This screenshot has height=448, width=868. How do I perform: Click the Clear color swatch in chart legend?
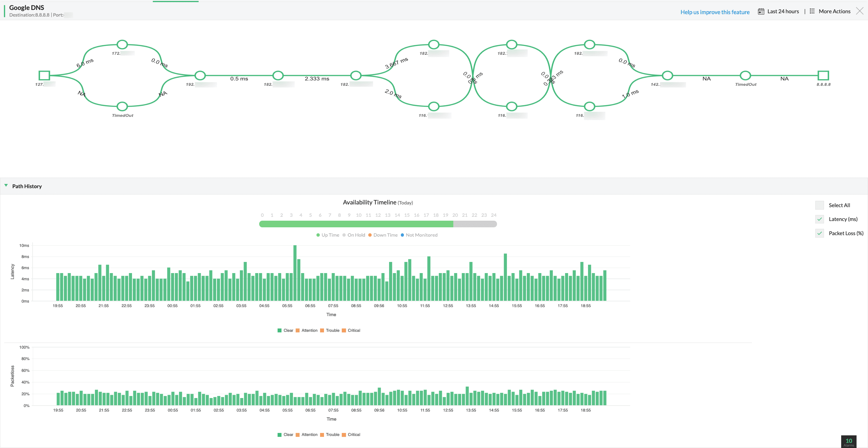(x=279, y=330)
